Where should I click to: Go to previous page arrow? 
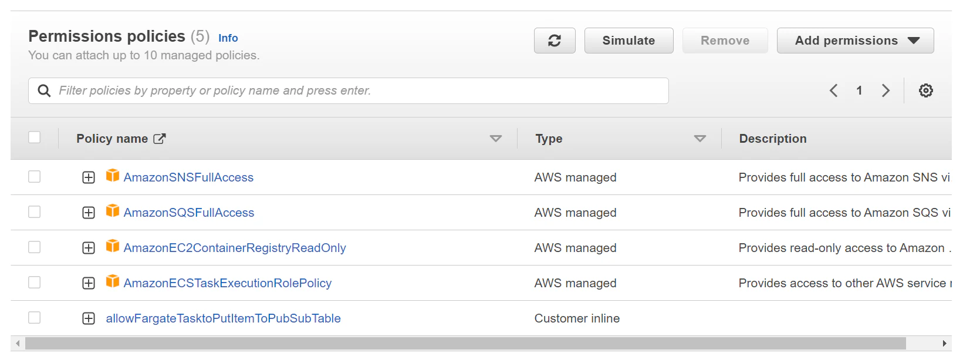click(834, 90)
